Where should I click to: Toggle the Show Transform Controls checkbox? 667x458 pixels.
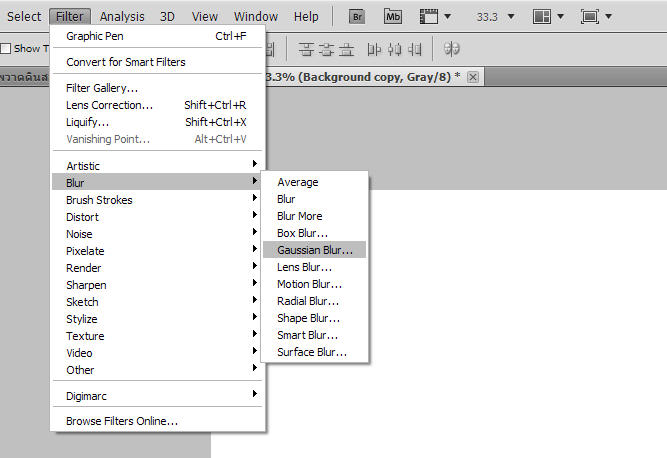coord(6,48)
